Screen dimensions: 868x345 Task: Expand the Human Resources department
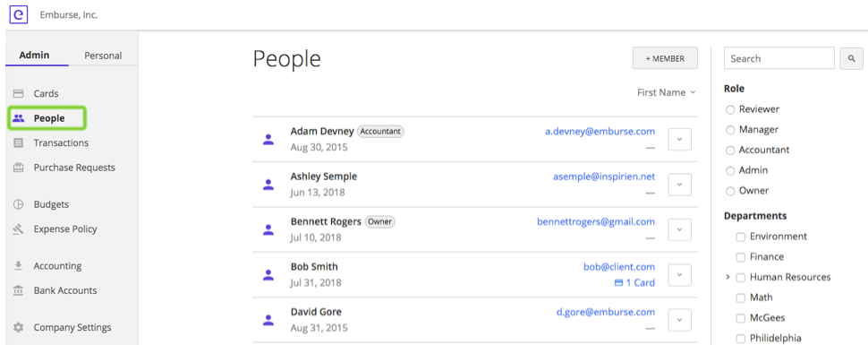click(x=728, y=277)
